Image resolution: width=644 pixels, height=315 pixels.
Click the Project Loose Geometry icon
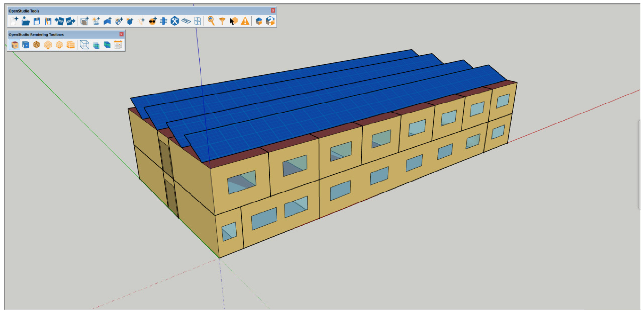click(198, 21)
